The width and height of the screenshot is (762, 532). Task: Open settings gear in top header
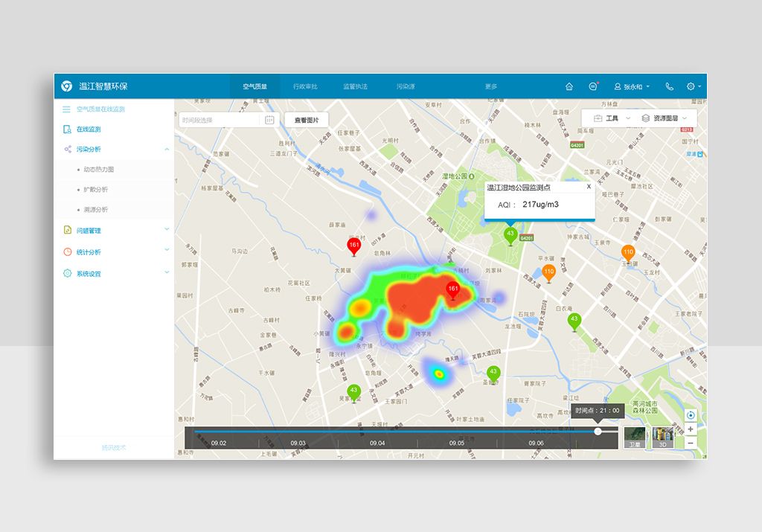coord(690,86)
